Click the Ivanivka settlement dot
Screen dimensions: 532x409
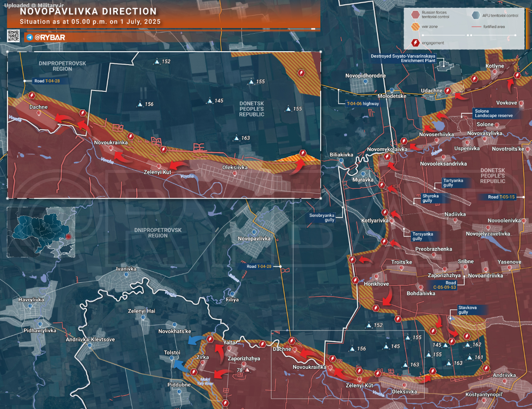click(x=126, y=275)
